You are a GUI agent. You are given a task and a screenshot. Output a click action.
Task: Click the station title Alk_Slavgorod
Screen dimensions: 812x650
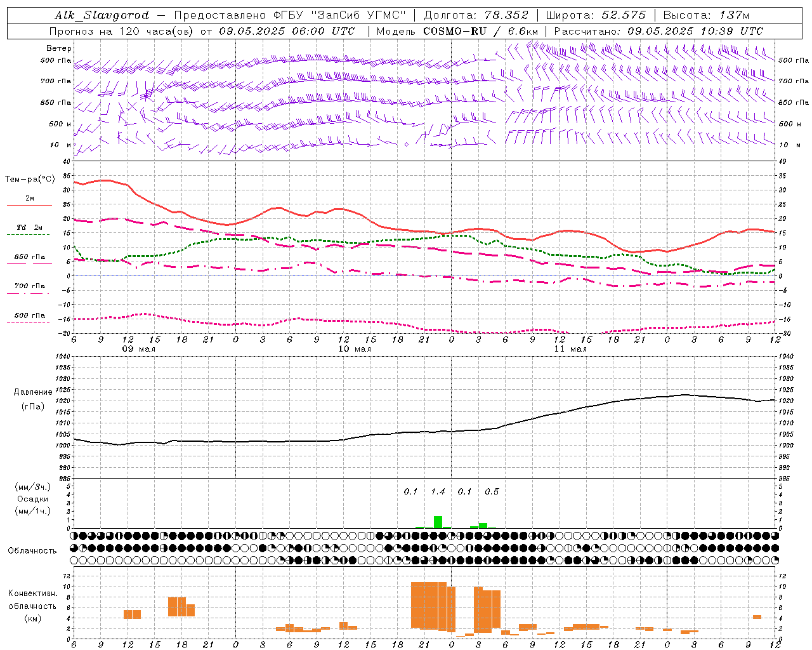[102, 15]
